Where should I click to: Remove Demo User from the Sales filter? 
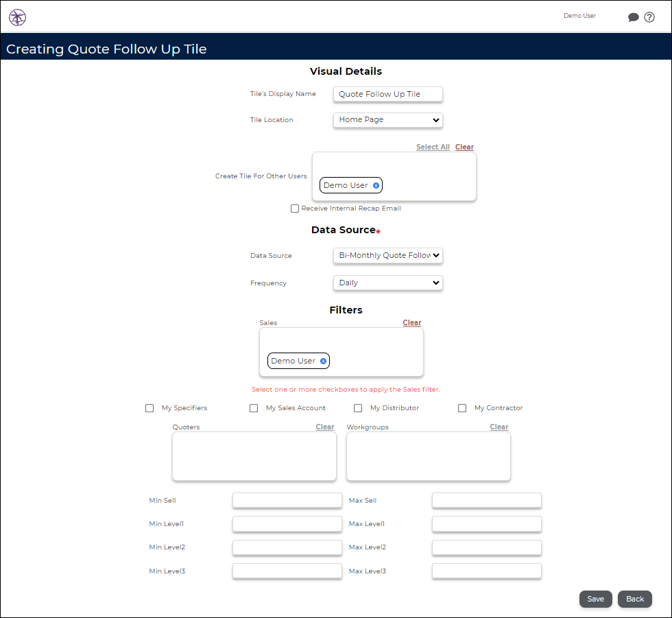pyautogui.click(x=322, y=361)
